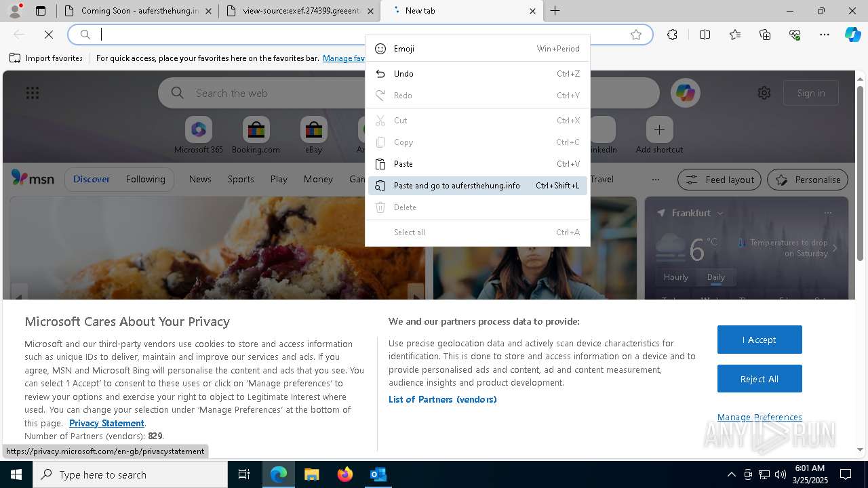Open the Extensions puzzle icon
This screenshot has height=488, width=868.
672,35
